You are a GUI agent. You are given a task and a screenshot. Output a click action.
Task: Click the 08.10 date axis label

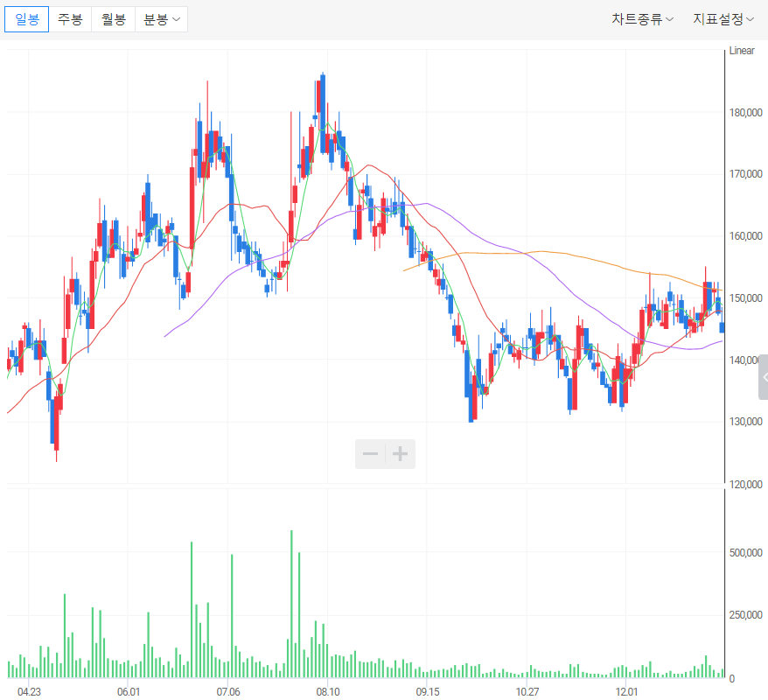tap(328, 691)
